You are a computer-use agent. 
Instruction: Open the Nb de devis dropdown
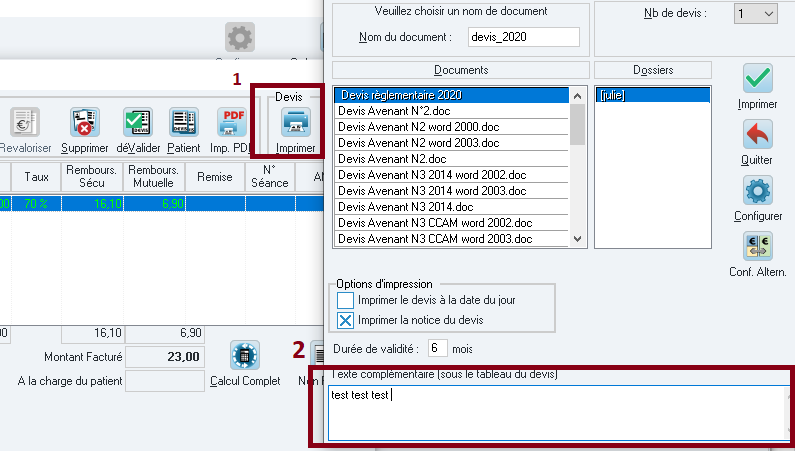[x=755, y=14]
